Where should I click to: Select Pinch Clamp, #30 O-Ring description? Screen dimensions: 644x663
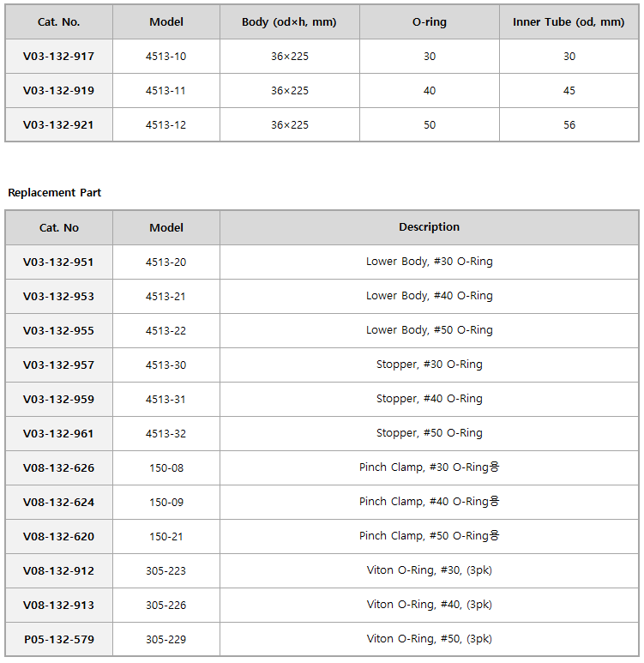click(430, 467)
